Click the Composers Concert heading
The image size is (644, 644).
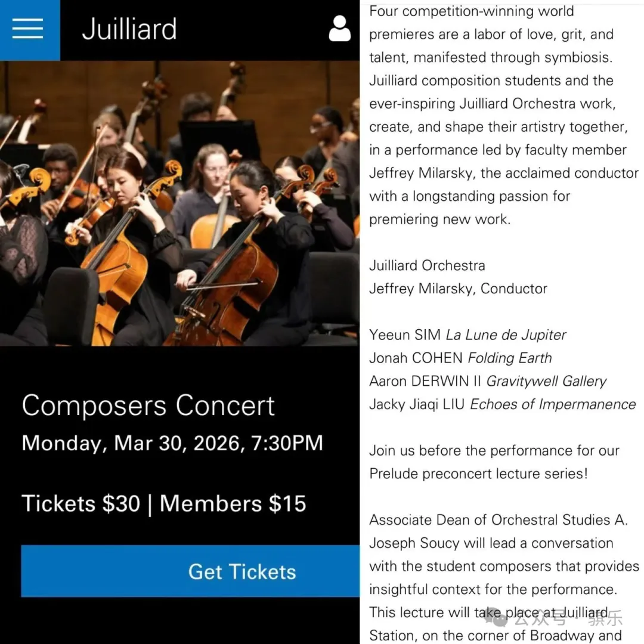point(148,406)
